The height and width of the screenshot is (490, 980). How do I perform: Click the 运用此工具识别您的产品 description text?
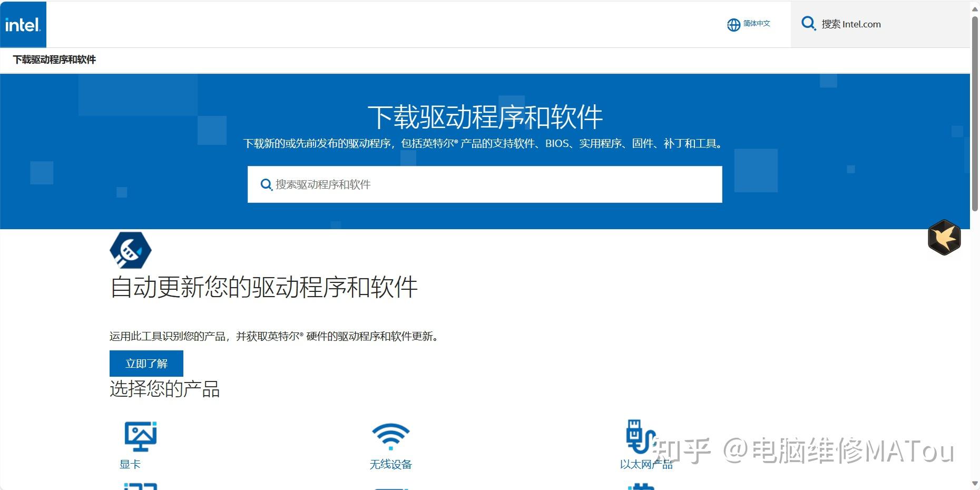click(x=275, y=336)
